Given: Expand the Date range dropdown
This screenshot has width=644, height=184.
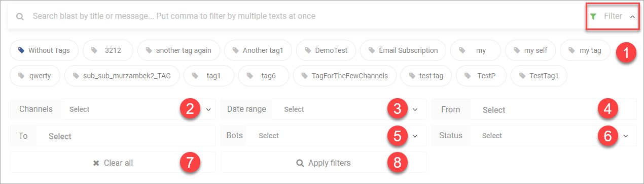Looking at the screenshot, I should tap(349, 109).
